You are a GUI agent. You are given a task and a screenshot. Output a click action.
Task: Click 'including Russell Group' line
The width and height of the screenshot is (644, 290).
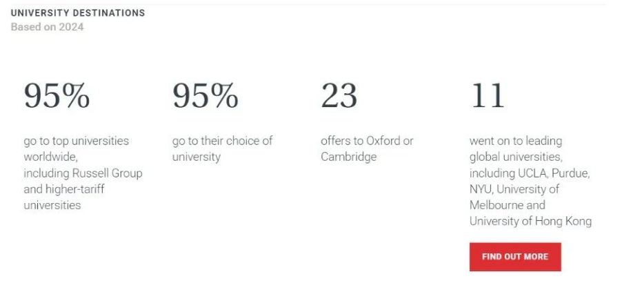tap(83, 173)
